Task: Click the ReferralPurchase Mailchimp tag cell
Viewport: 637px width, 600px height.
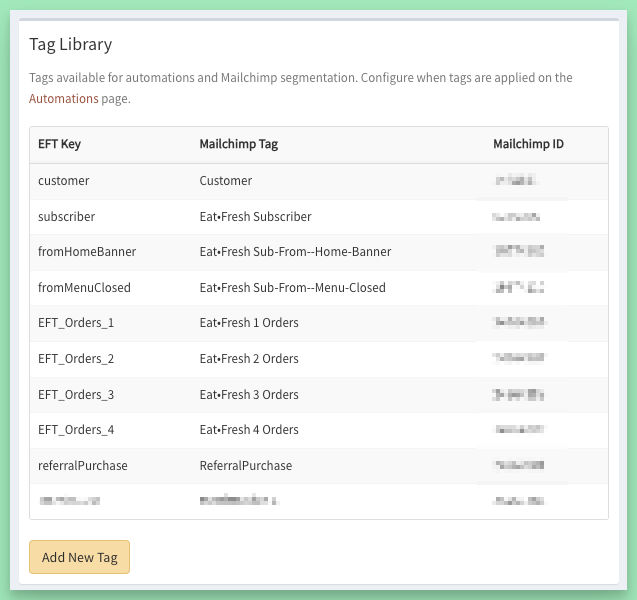Action: [x=246, y=466]
